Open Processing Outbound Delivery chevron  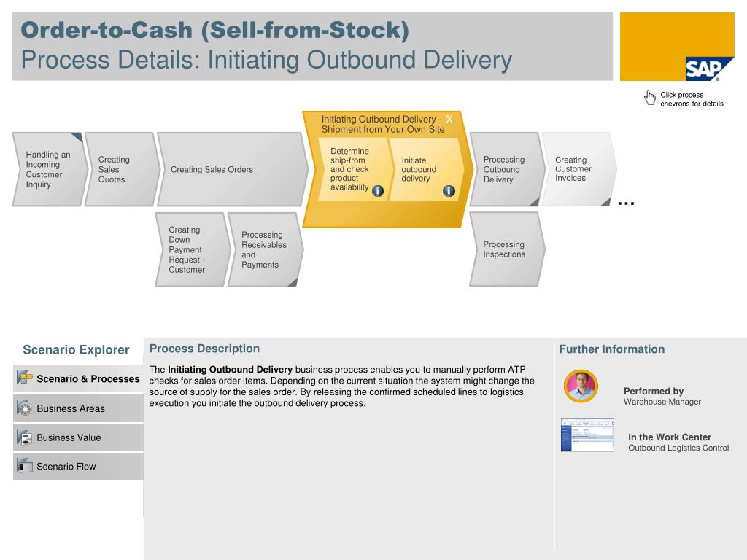[x=507, y=169]
